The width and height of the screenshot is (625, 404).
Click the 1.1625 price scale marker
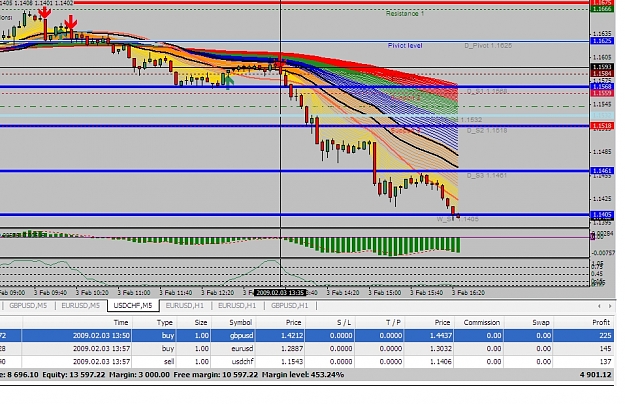click(602, 41)
